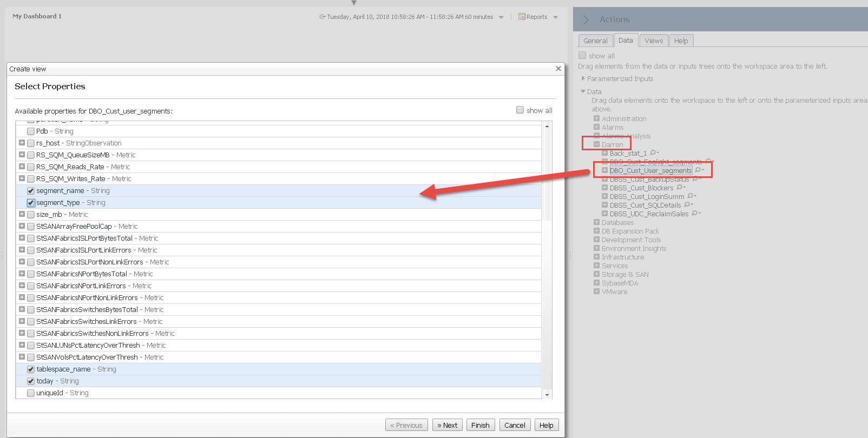This screenshot has height=438, width=868.
Task: Click the Reports icon in the header
Action: [x=522, y=17]
